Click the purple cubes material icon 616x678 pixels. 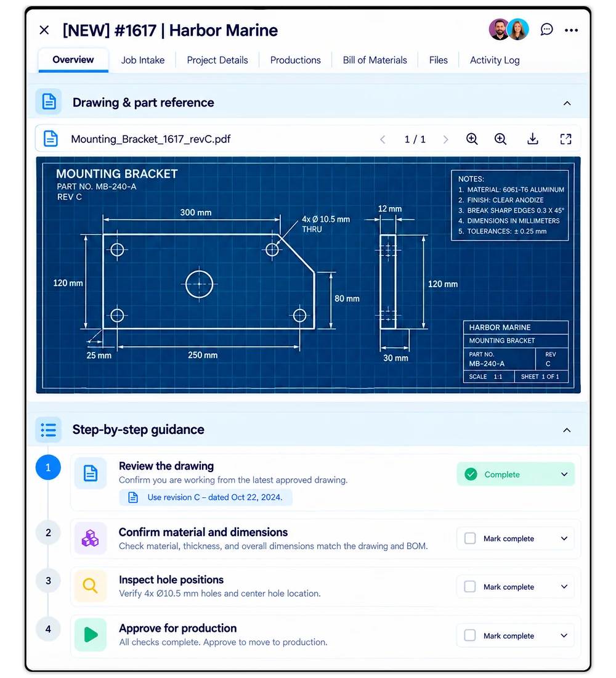click(x=91, y=538)
